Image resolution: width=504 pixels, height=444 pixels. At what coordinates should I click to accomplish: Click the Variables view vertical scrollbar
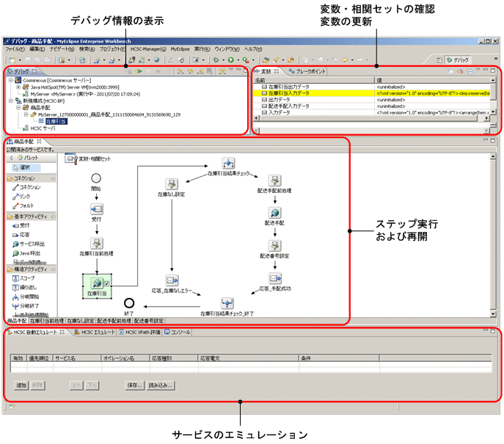coord(493,96)
